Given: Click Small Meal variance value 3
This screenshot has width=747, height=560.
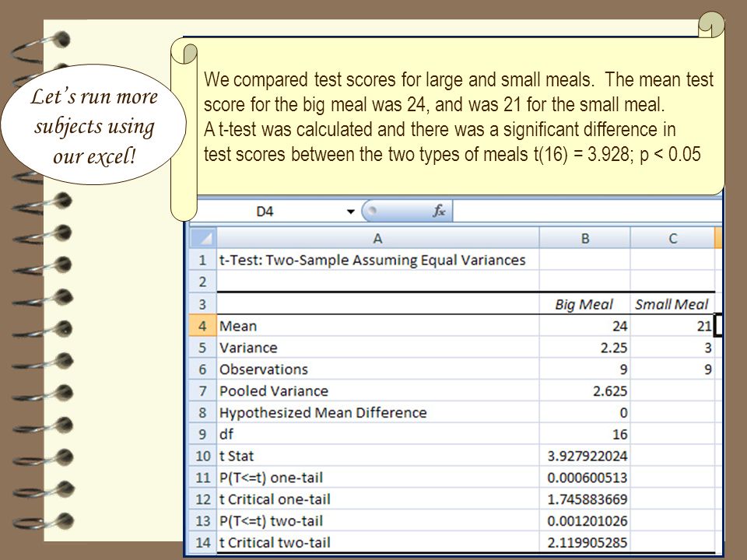Looking at the screenshot, I should pos(672,348).
